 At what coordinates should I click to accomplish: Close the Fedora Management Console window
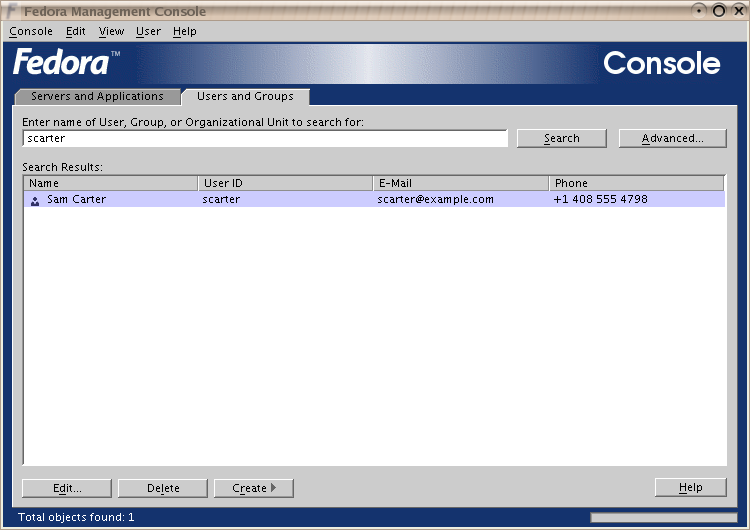click(739, 11)
